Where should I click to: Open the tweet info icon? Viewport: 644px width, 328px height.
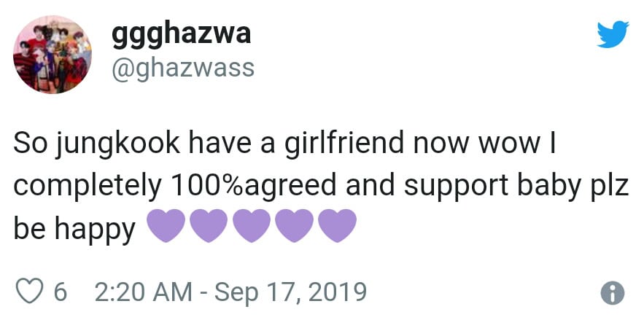612,293
